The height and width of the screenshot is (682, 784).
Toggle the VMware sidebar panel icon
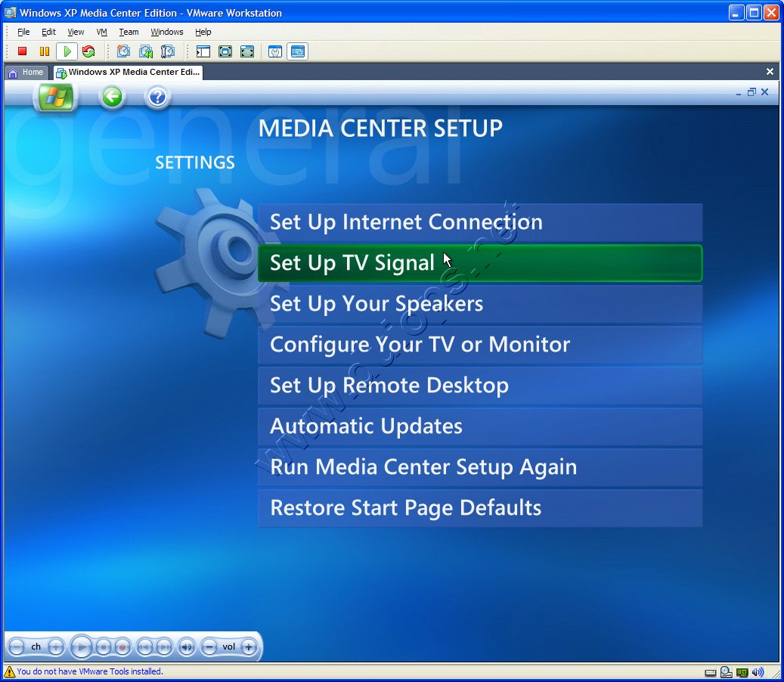(203, 51)
